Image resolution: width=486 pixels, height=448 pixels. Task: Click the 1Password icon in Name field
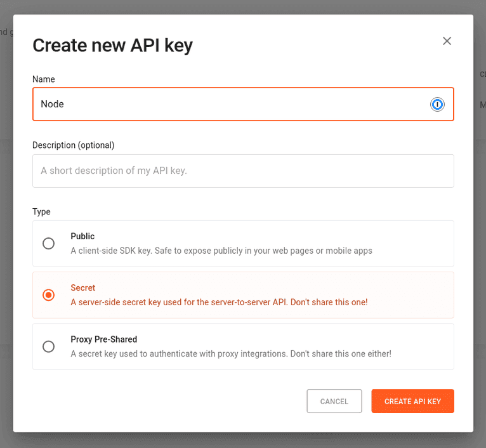[437, 104]
